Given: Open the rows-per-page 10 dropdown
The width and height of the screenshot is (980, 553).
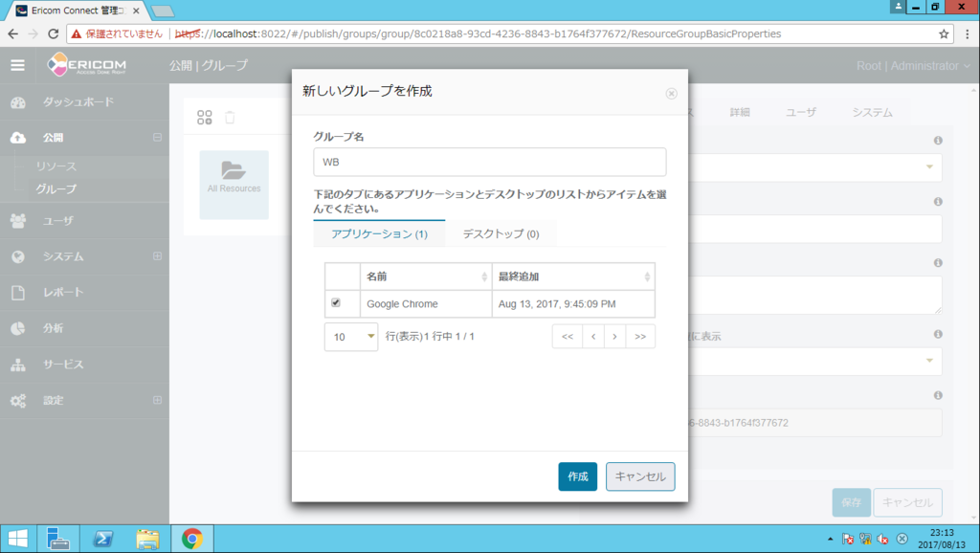Looking at the screenshot, I should (x=351, y=336).
